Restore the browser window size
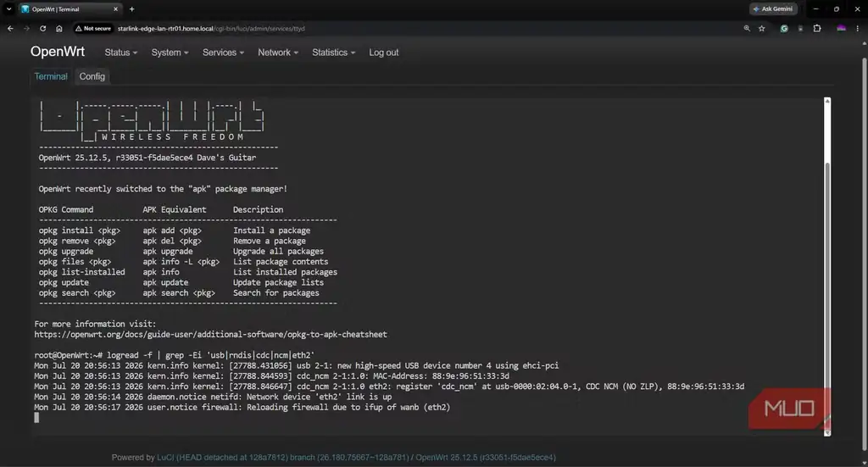The width and height of the screenshot is (868, 467). tap(837, 8)
